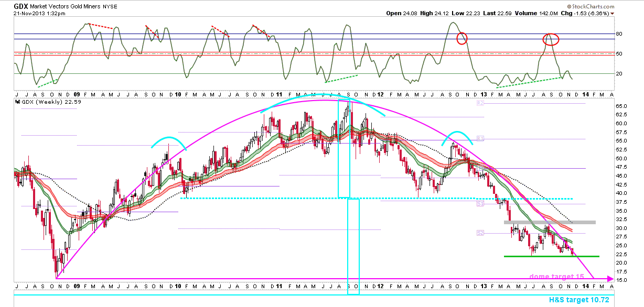This screenshot has height=307, width=644.
Task: Click the 'Open 24.08' quote value
Action: click(x=401, y=13)
